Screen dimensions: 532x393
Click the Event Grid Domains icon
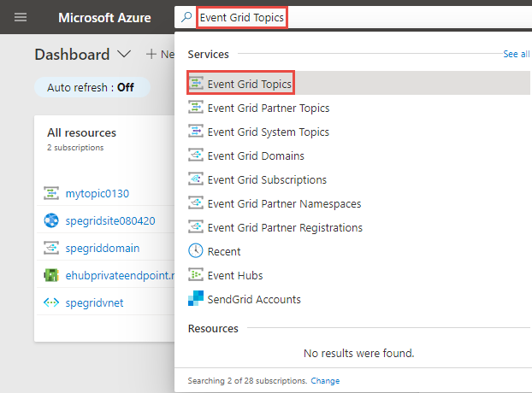coord(196,155)
